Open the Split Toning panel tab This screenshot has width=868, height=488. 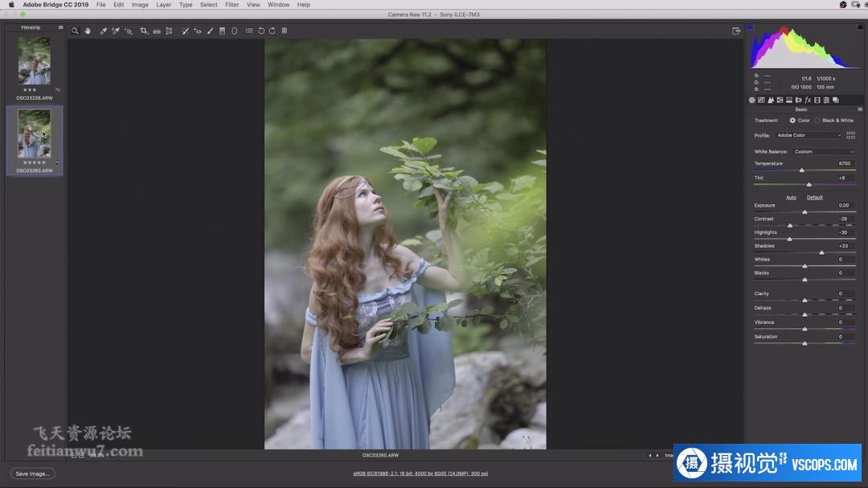pos(789,100)
